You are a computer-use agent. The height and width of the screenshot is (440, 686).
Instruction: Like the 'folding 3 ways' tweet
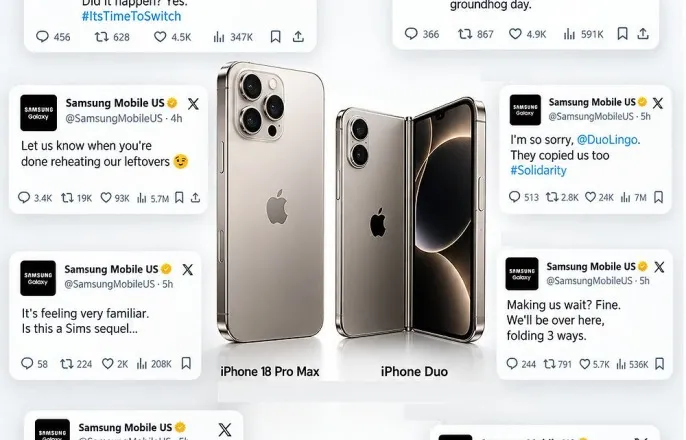click(584, 364)
